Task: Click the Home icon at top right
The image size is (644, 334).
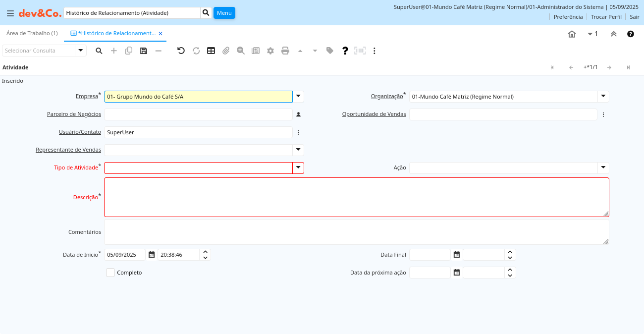Action: (x=572, y=34)
